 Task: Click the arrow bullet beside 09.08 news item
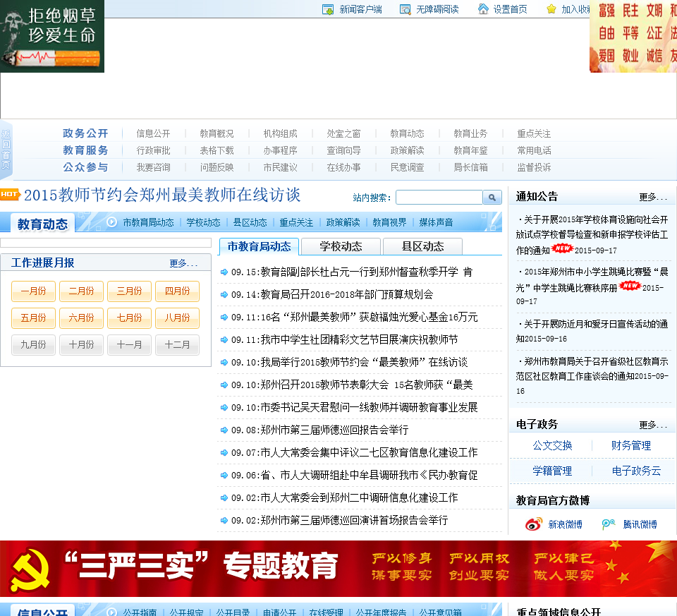point(224,430)
